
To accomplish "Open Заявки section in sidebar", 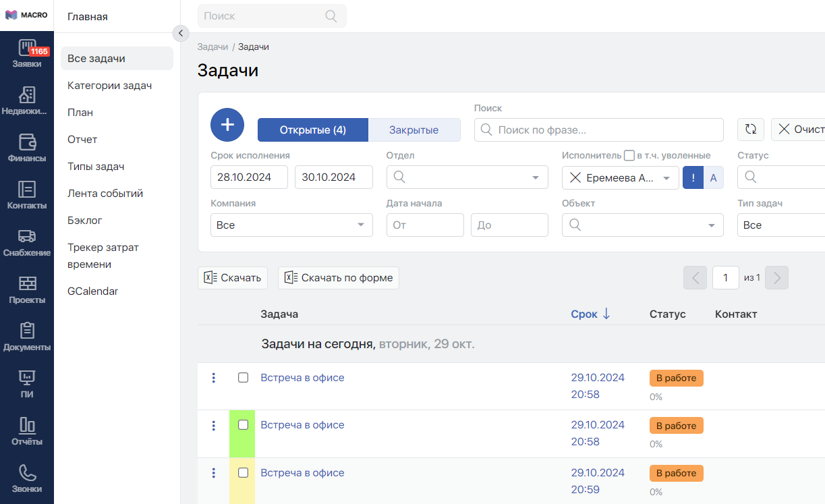I will pyautogui.click(x=27, y=54).
